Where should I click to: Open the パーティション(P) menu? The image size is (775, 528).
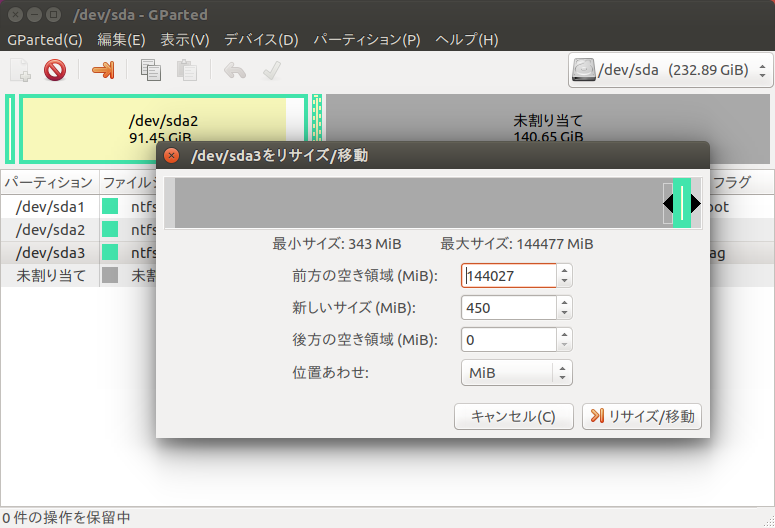(x=367, y=40)
